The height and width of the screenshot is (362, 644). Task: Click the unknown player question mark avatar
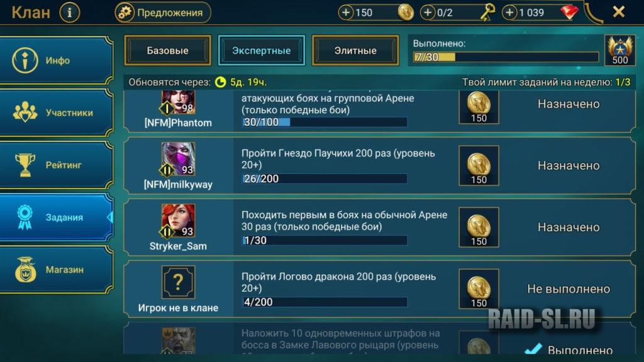178,282
